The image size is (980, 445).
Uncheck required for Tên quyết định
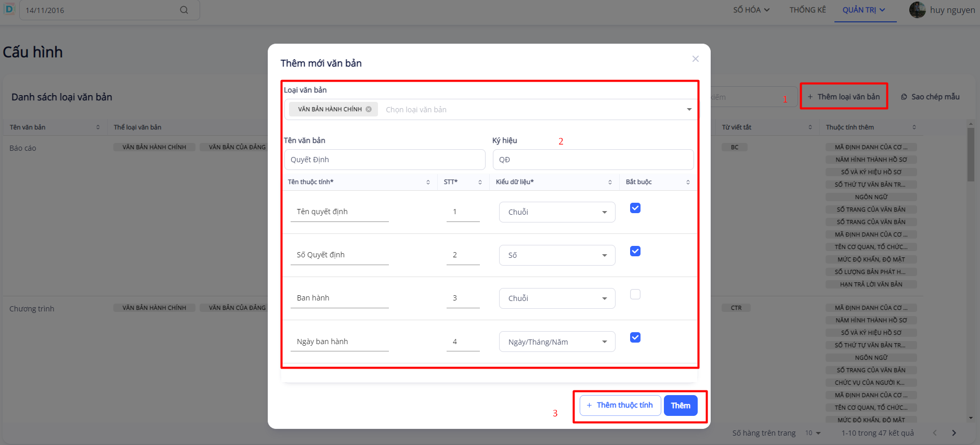635,208
